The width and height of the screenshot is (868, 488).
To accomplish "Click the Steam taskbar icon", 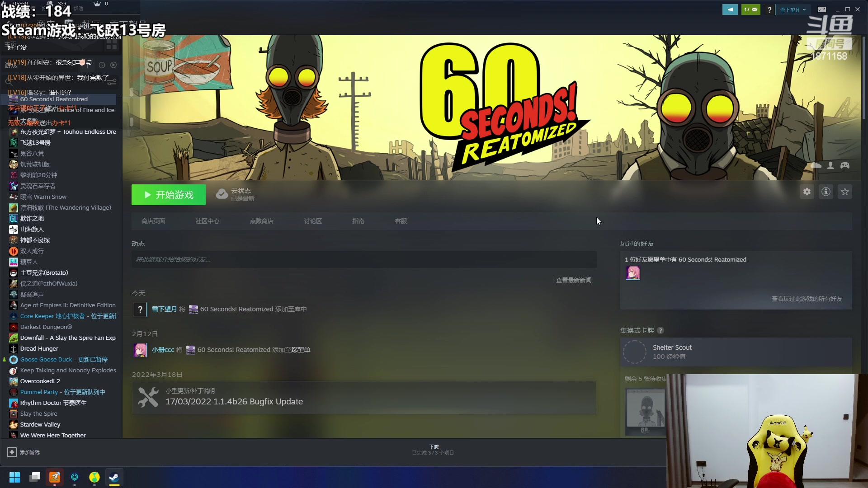I will coord(114,477).
